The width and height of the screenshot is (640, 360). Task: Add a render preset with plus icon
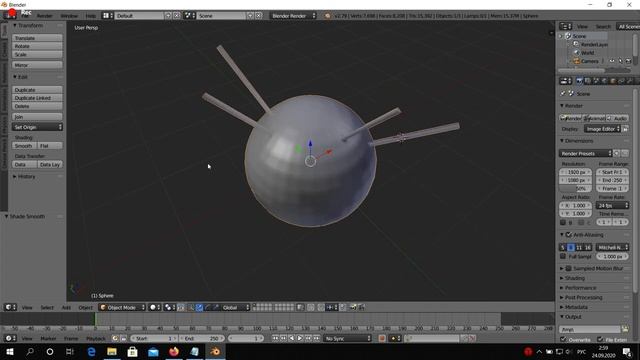click(616, 153)
